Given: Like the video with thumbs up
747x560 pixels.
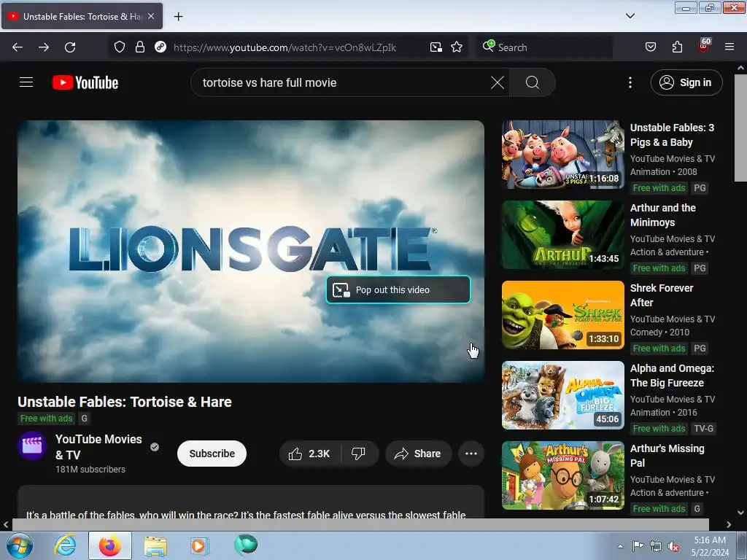Looking at the screenshot, I should 309,454.
